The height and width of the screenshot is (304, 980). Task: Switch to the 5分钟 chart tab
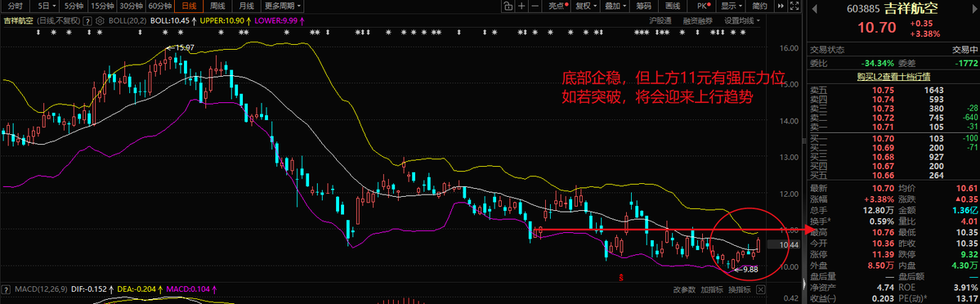pyautogui.click(x=74, y=6)
